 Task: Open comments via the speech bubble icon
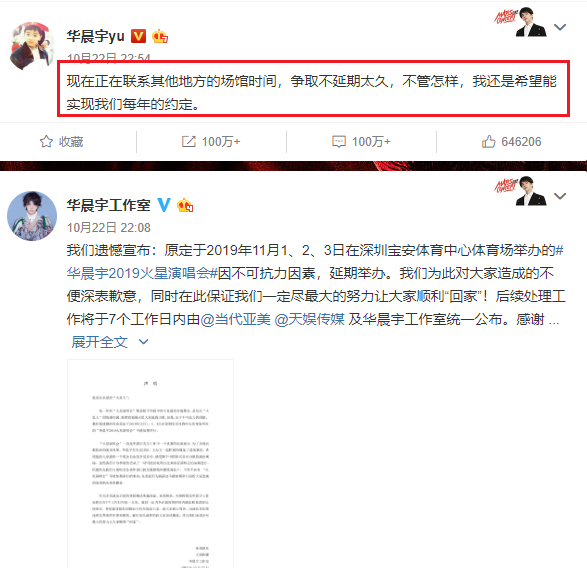339,142
